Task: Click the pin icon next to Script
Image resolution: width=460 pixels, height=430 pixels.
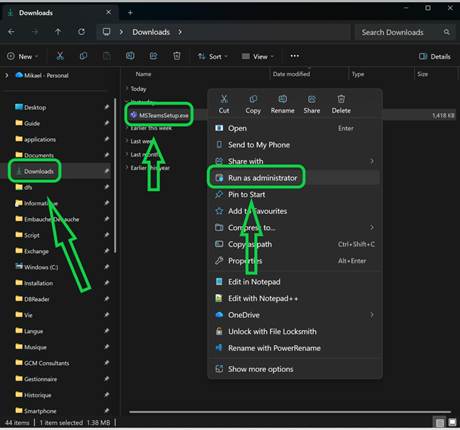Action: pyautogui.click(x=107, y=235)
